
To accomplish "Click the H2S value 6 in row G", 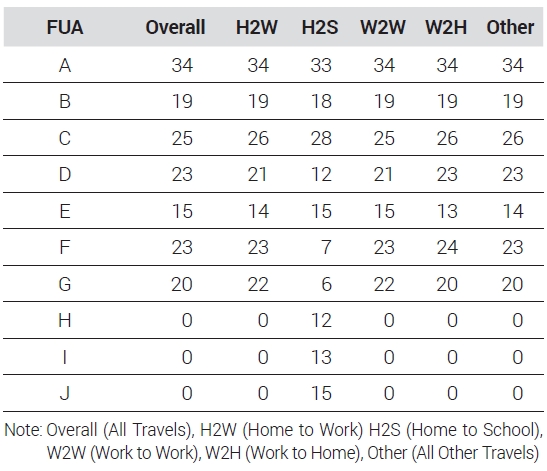I will [326, 284].
